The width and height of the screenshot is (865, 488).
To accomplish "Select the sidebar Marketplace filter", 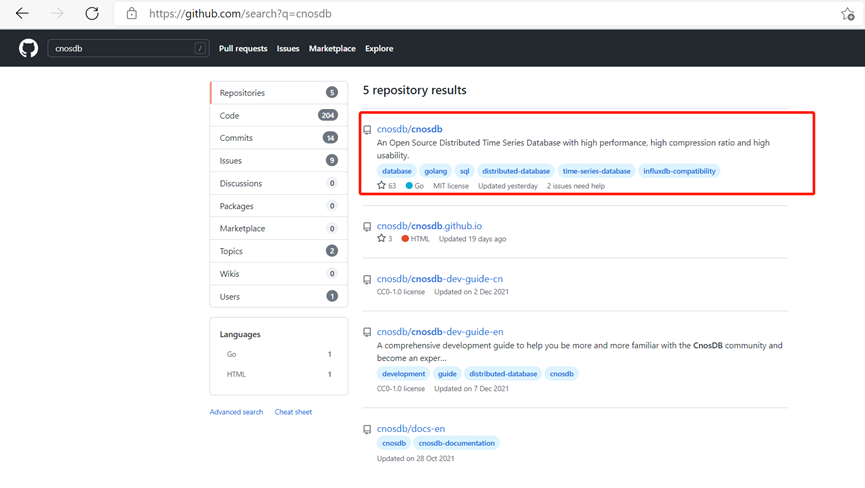I will pos(279,228).
